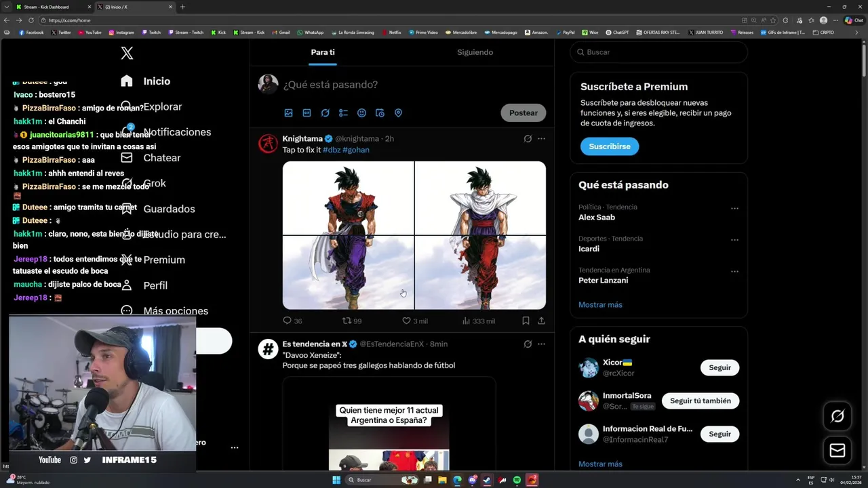
Task: Click the Suscribirse Premium button
Action: pos(609,146)
